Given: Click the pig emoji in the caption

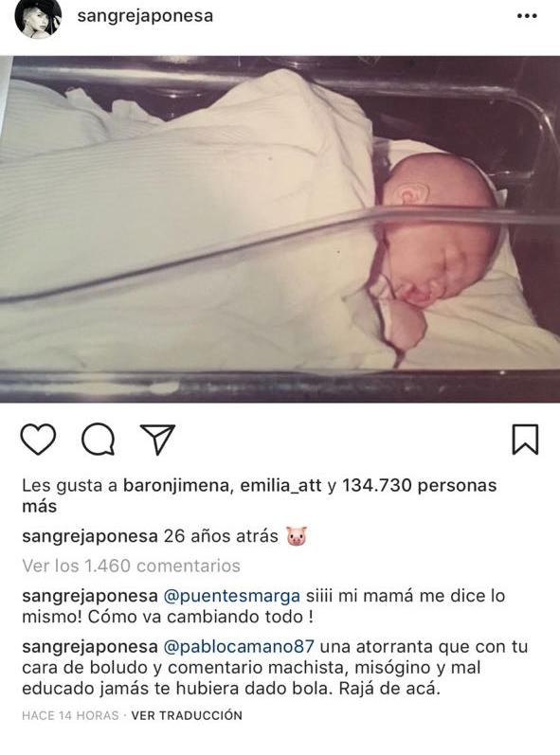Looking at the screenshot, I should pyautogui.click(x=297, y=536).
